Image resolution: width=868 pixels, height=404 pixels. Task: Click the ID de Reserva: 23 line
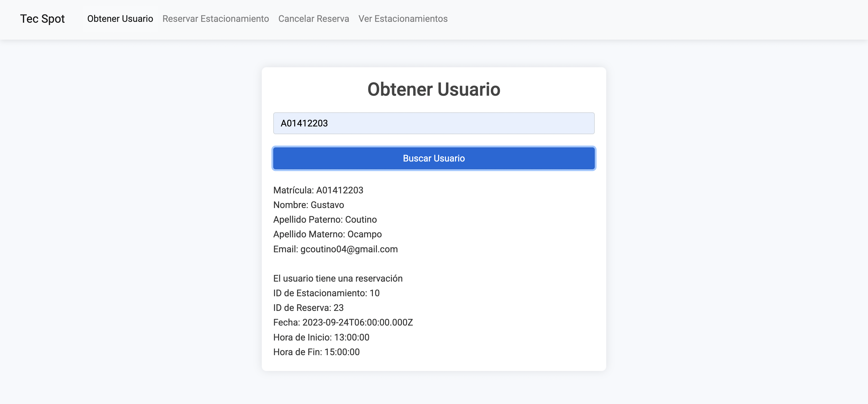(x=308, y=307)
